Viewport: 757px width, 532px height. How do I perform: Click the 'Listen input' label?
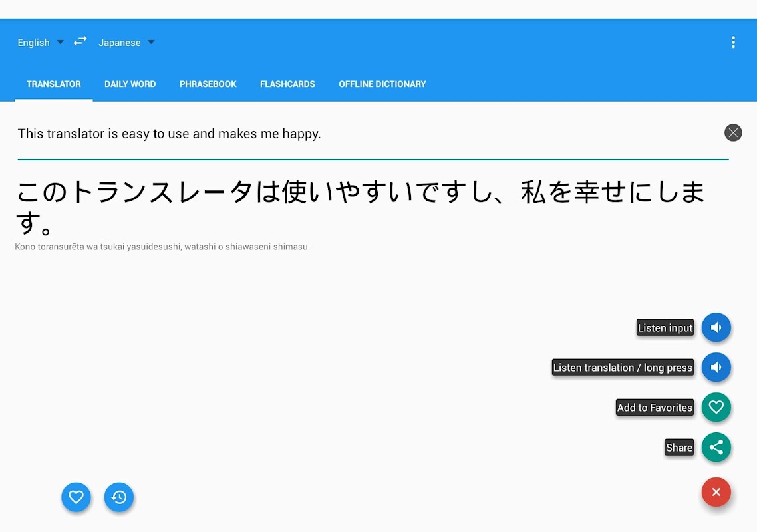pos(665,327)
